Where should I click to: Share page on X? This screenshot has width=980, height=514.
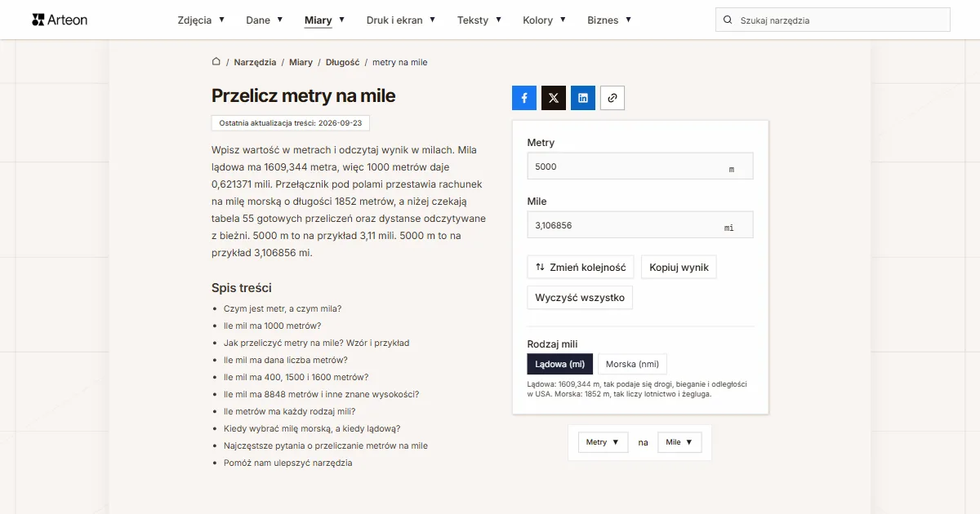[x=554, y=98]
